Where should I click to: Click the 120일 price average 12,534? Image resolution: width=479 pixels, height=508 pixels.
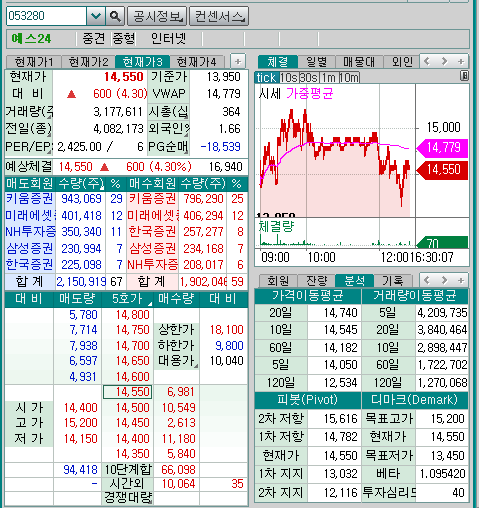pyautogui.click(x=340, y=382)
